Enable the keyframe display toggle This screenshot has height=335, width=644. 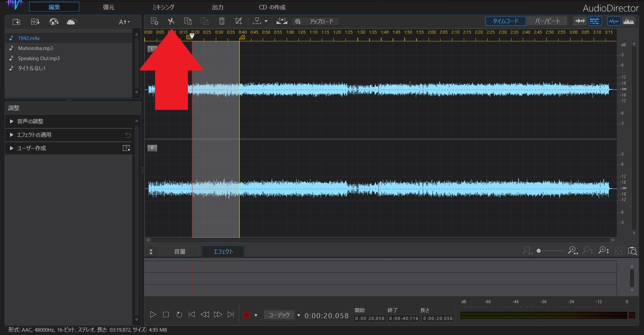(595, 21)
